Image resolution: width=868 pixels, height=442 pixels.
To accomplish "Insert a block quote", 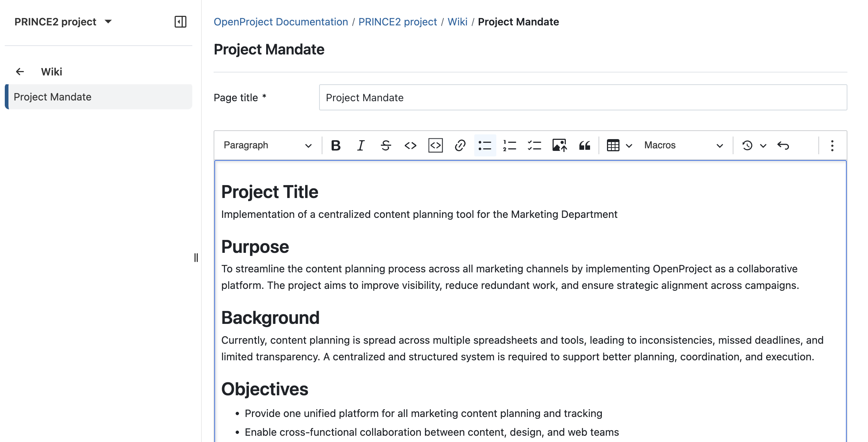I will (x=584, y=145).
